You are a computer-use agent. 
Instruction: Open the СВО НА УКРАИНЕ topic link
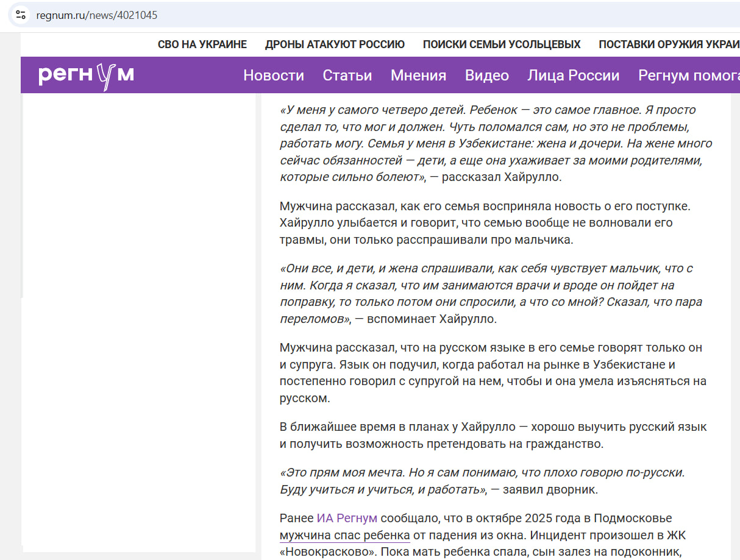coord(202,44)
